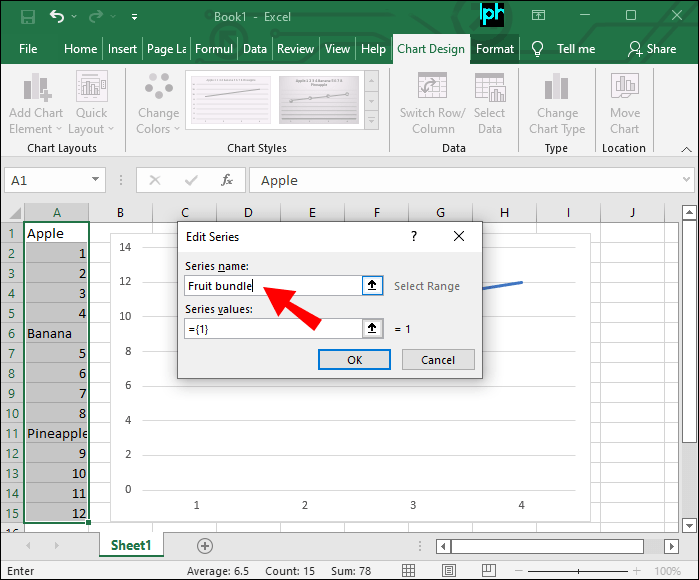This screenshot has height=580, width=699.
Task: Add a new sheet with plus icon
Action: (x=205, y=546)
